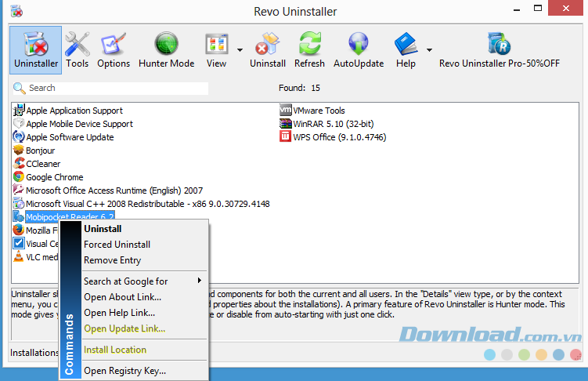Select the CCleaner list entry
The height and width of the screenshot is (381, 588).
(43, 164)
